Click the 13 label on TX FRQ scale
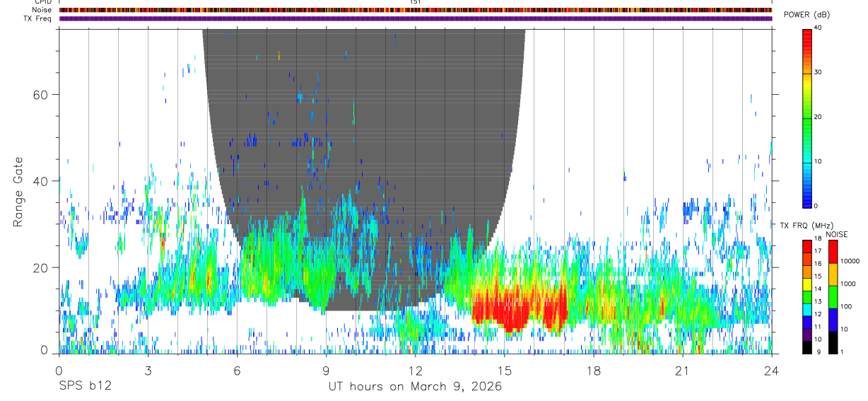 pyautogui.click(x=818, y=302)
